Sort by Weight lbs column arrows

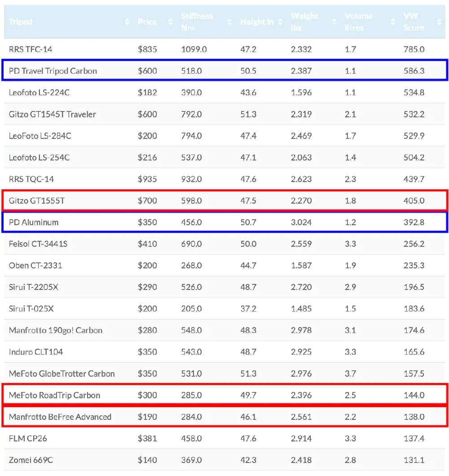coord(334,22)
